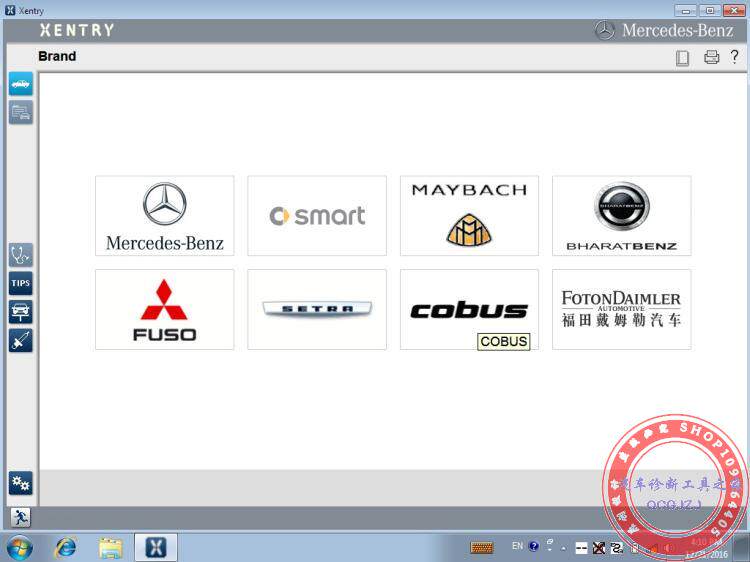Screen dimensions: 750x562
Task: Click the EN language indicator
Action: pos(517,546)
